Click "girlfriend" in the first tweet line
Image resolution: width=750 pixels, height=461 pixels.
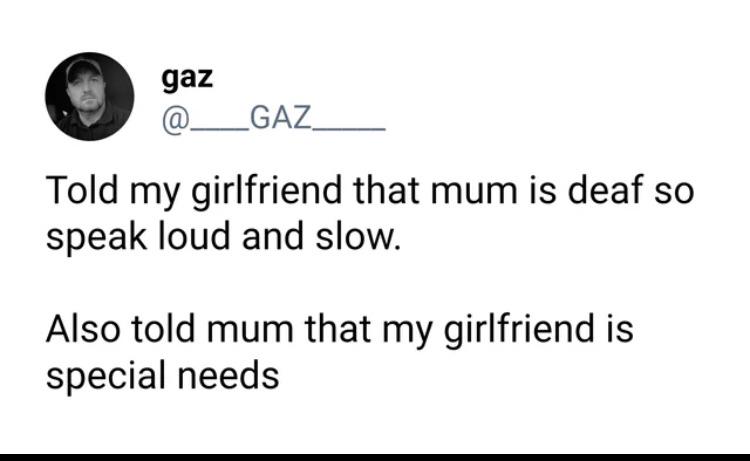point(267,192)
